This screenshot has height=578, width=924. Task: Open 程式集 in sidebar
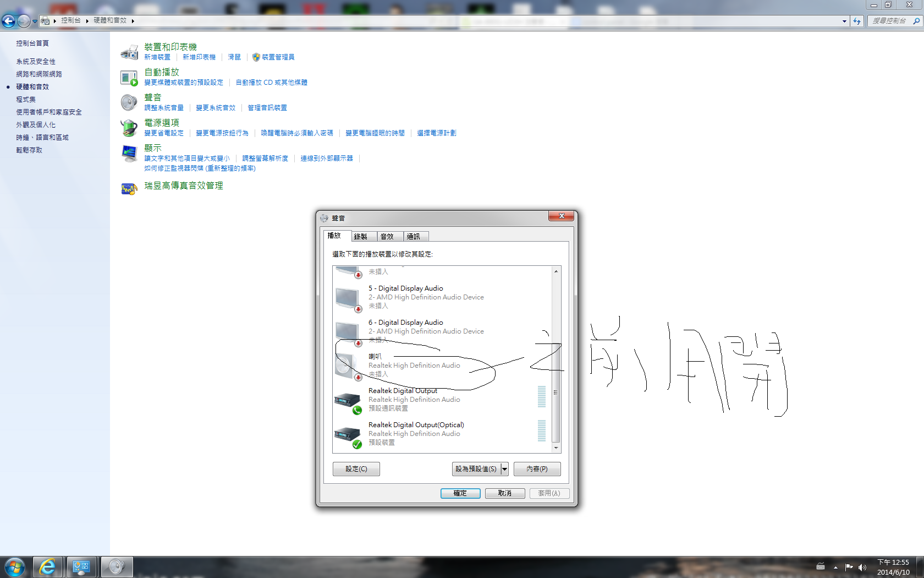coord(26,100)
